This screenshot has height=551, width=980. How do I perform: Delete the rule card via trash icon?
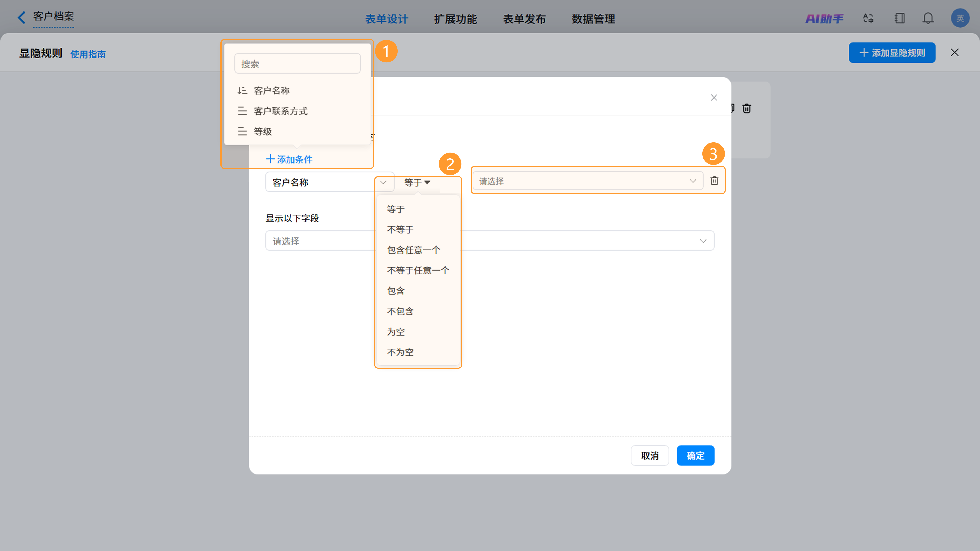(746, 109)
